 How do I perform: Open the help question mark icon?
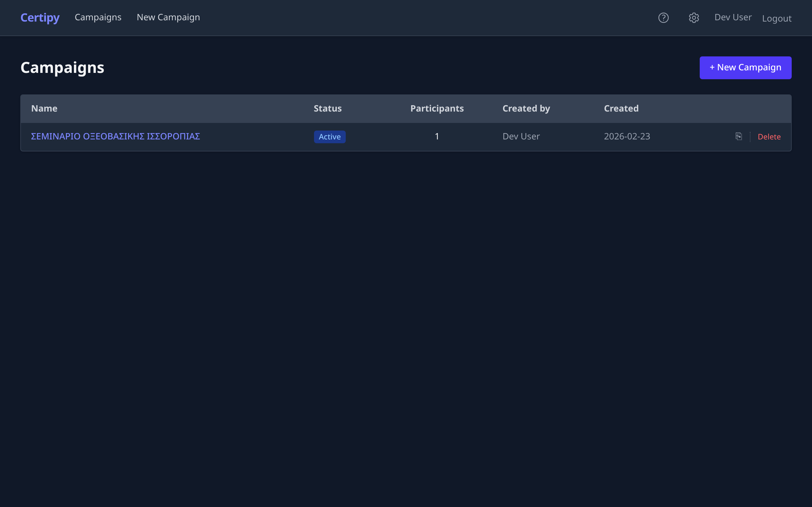663,18
